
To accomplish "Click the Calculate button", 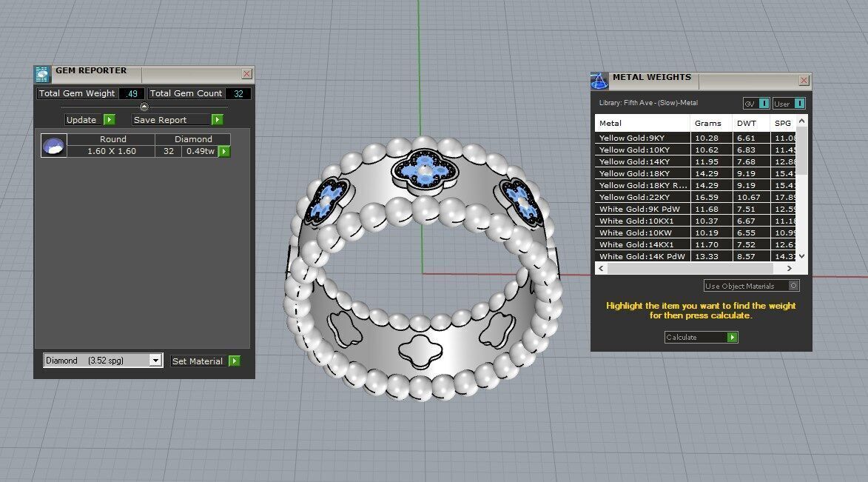I will pyautogui.click(x=701, y=337).
